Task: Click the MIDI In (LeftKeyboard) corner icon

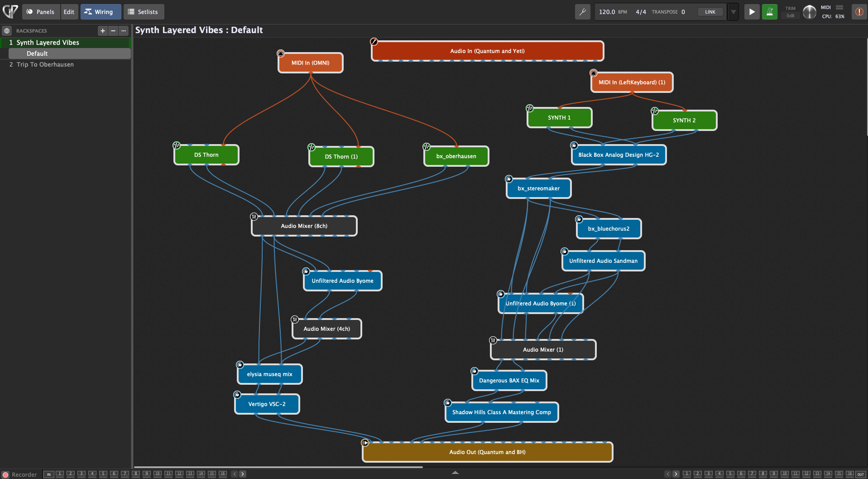Action: pos(594,73)
